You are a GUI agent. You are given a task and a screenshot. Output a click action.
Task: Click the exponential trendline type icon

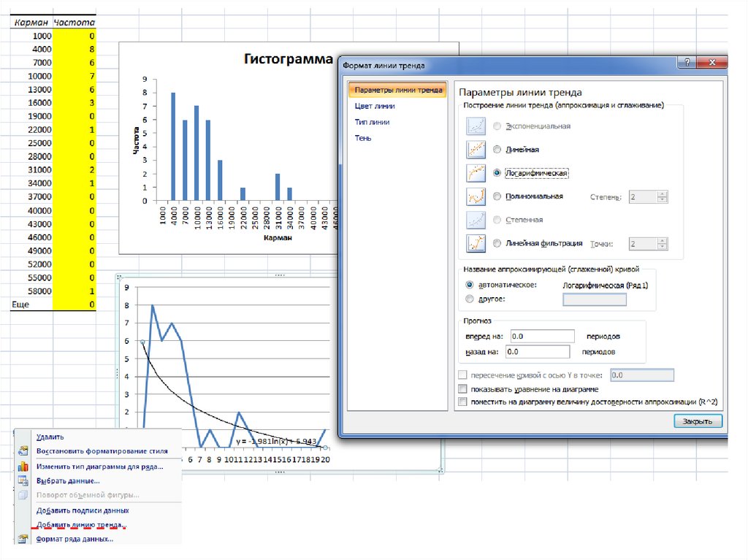coord(476,126)
